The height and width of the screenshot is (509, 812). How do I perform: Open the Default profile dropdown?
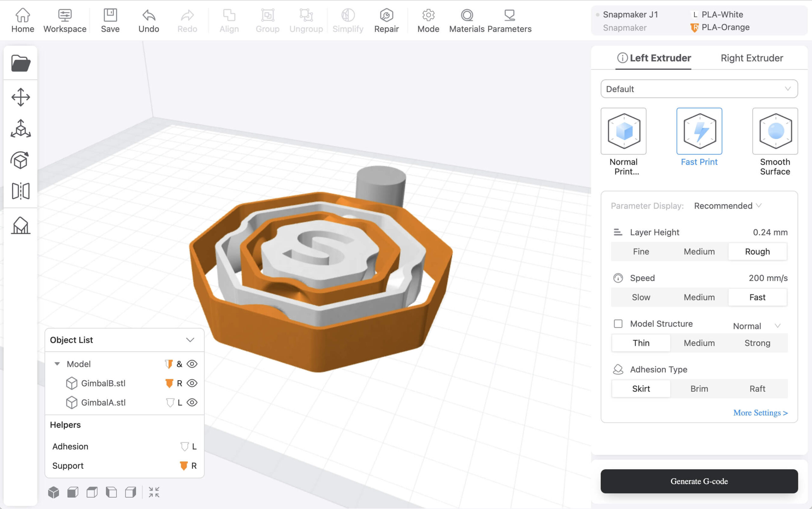(x=699, y=89)
